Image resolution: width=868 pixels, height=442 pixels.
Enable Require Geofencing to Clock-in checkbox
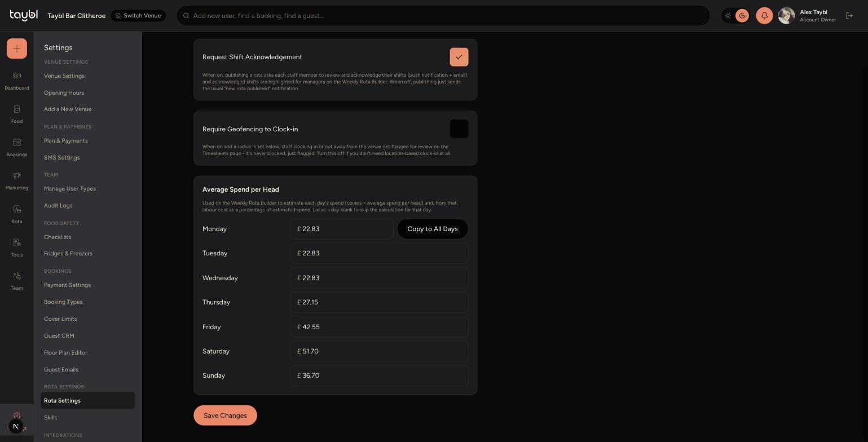click(459, 129)
